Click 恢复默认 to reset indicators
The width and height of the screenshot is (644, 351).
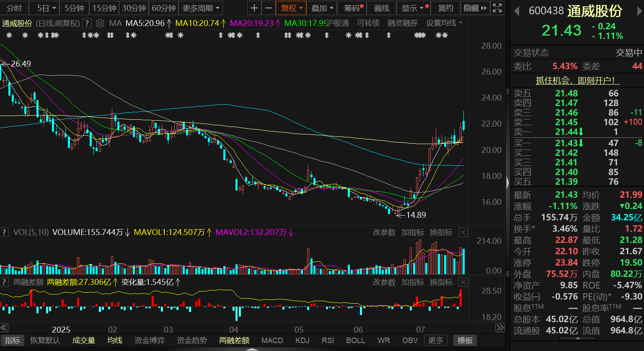45,340
